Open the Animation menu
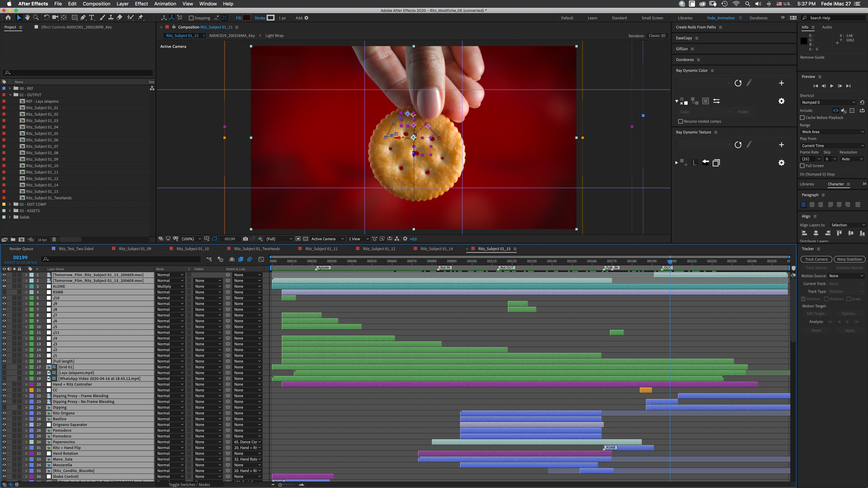Image resolution: width=868 pixels, height=488 pixels. click(x=165, y=4)
